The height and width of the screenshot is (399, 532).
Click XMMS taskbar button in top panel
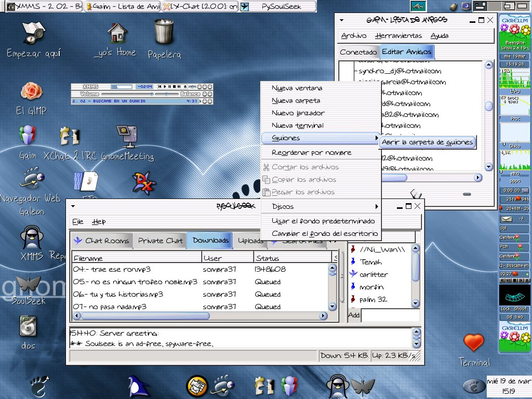coord(44,6)
